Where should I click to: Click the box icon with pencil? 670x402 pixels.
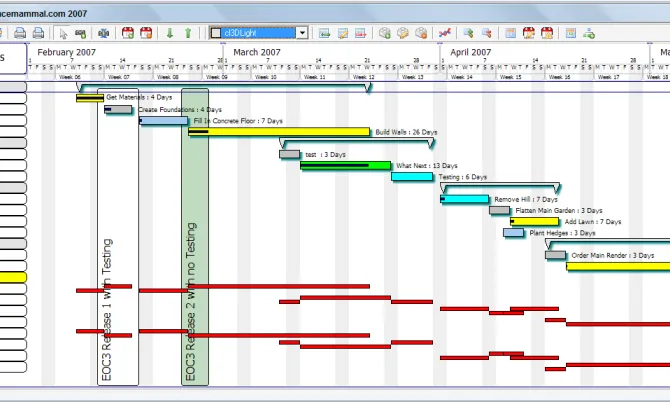point(403,33)
